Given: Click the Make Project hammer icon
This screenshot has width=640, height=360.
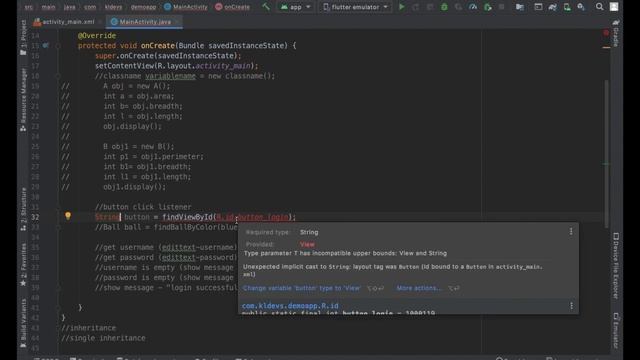Looking at the screenshot, I should coord(266,7).
